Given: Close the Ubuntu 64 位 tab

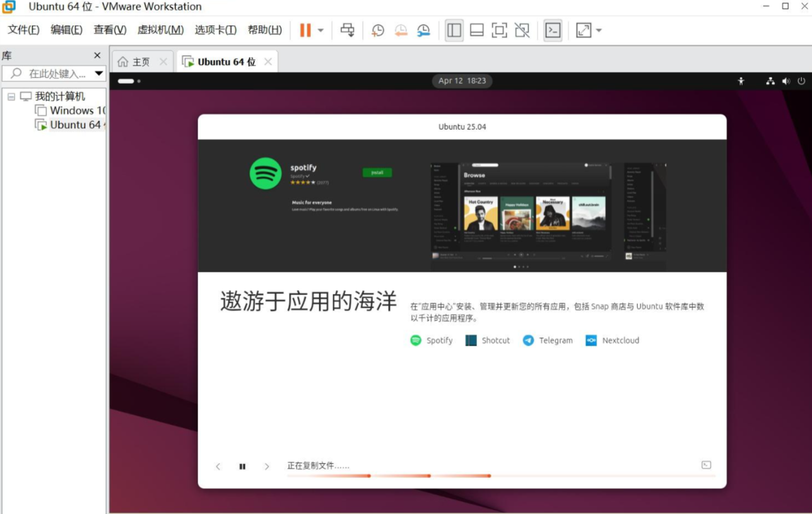Looking at the screenshot, I should coord(268,62).
